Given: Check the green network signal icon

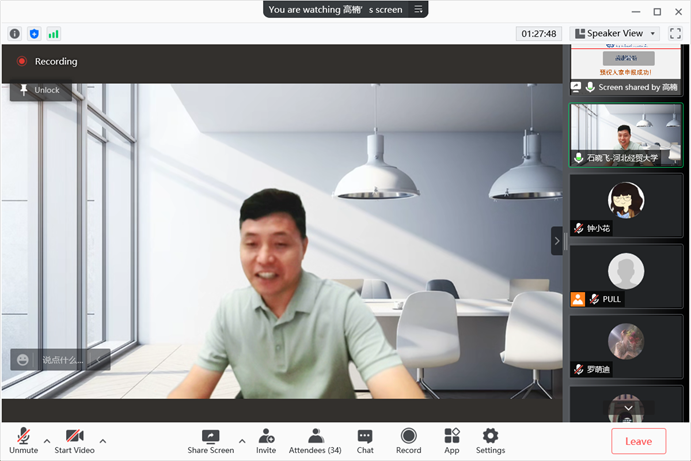Looking at the screenshot, I should pyautogui.click(x=53, y=33).
